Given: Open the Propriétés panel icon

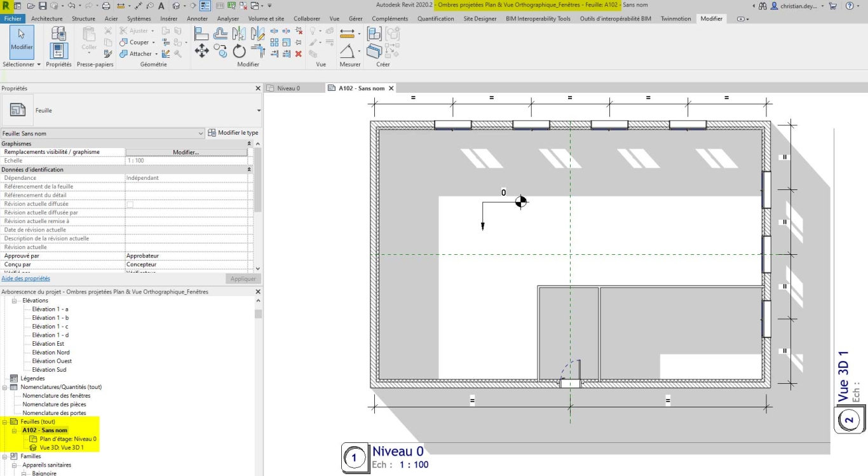Looking at the screenshot, I should click(x=58, y=51).
